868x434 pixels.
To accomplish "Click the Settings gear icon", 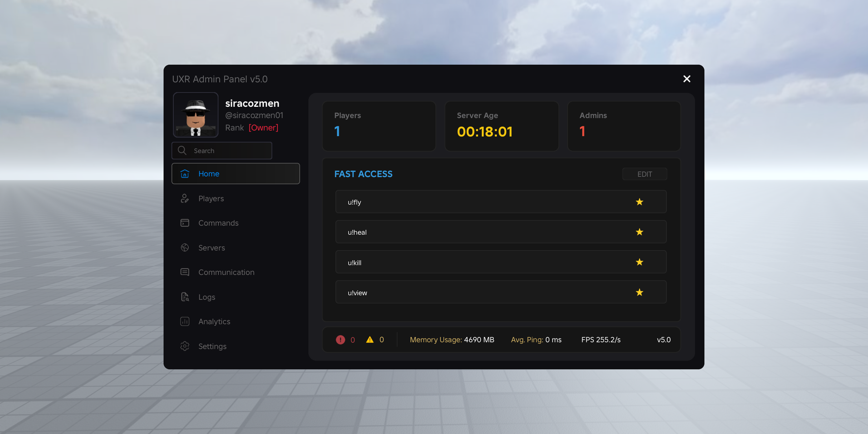I will [185, 346].
